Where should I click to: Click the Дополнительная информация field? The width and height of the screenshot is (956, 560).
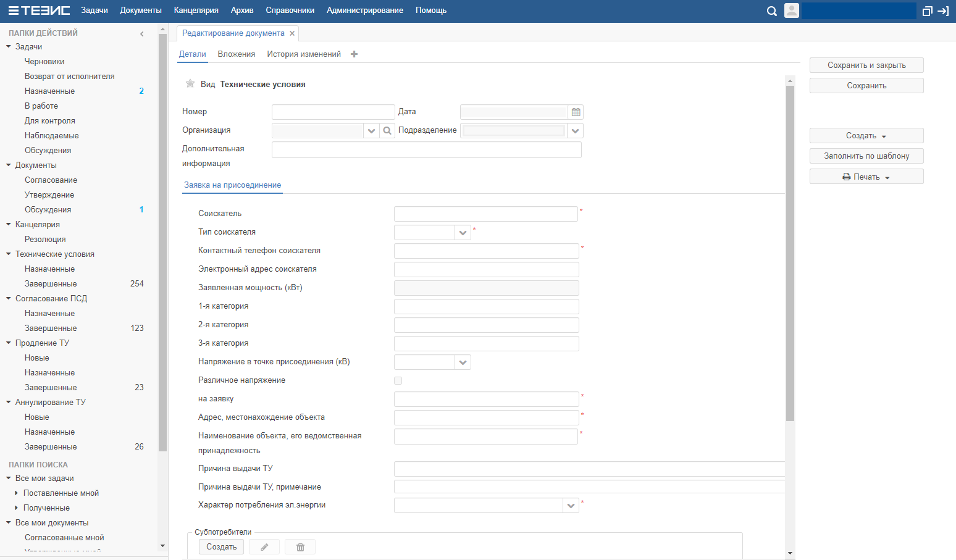click(427, 150)
